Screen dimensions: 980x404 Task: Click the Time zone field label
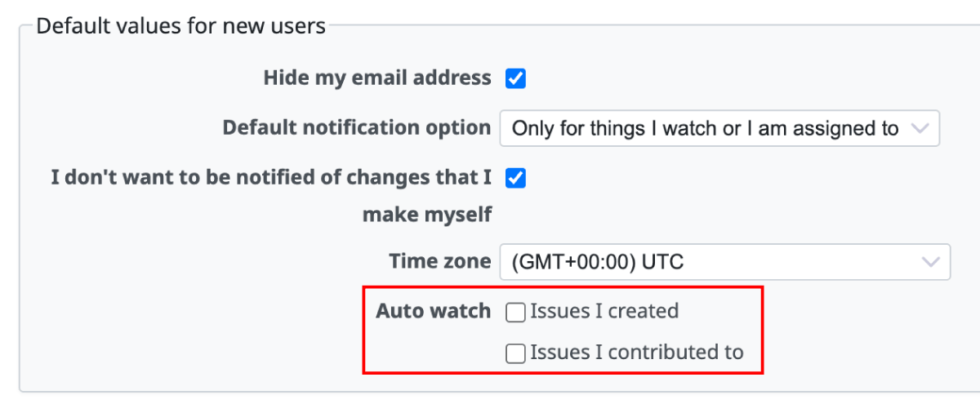[x=440, y=262]
